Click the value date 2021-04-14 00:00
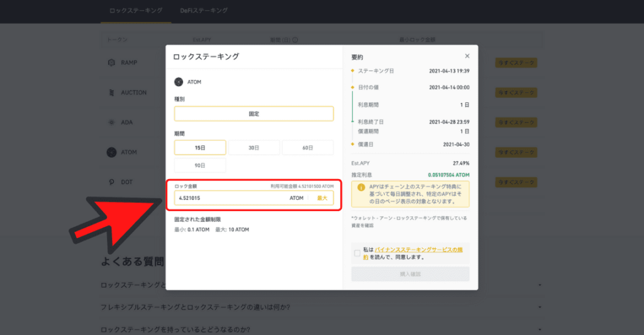Image resolution: width=644 pixels, height=335 pixels. click(449, 87)
